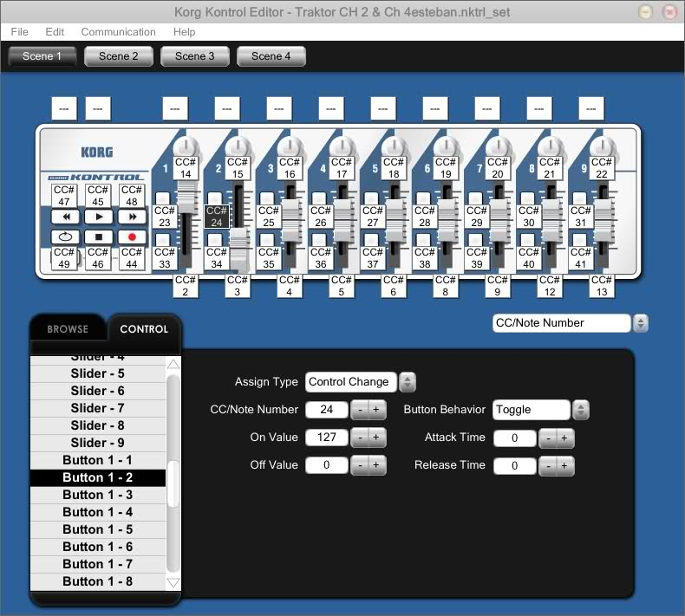Increase the Attack Time
The image size is (685, 616).
[x=564, y=438]
